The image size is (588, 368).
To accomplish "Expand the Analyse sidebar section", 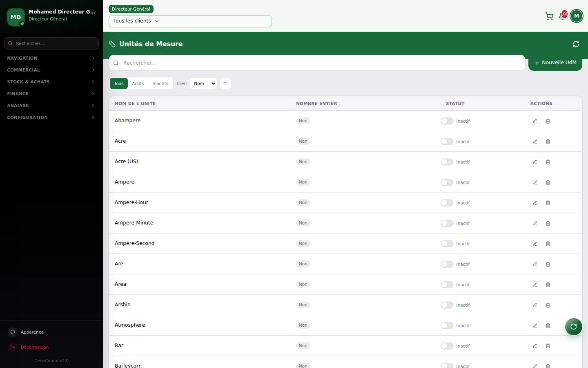I will pyautogui.click(x=51, y=105).
